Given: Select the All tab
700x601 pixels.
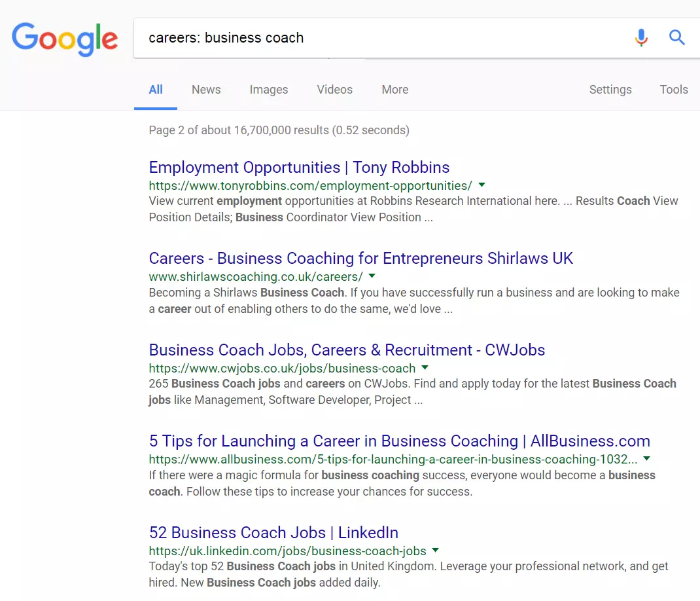Looking at the screenshot, I should (155, 90).
